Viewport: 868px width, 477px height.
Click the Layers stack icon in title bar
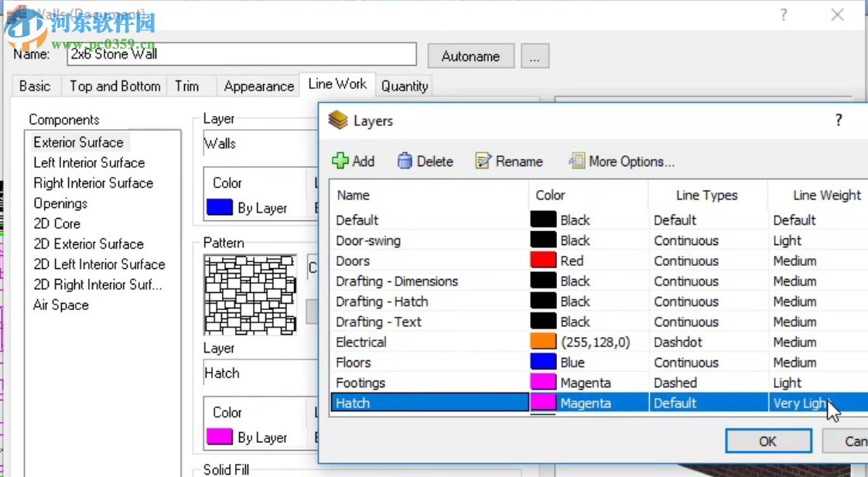tap(338, 120)
